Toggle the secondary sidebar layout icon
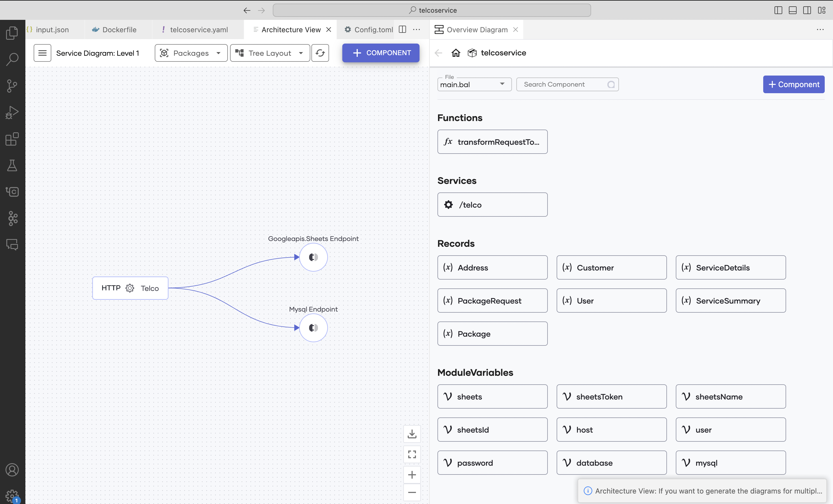The width and height of the screenshot is (833, 504). 807,10
